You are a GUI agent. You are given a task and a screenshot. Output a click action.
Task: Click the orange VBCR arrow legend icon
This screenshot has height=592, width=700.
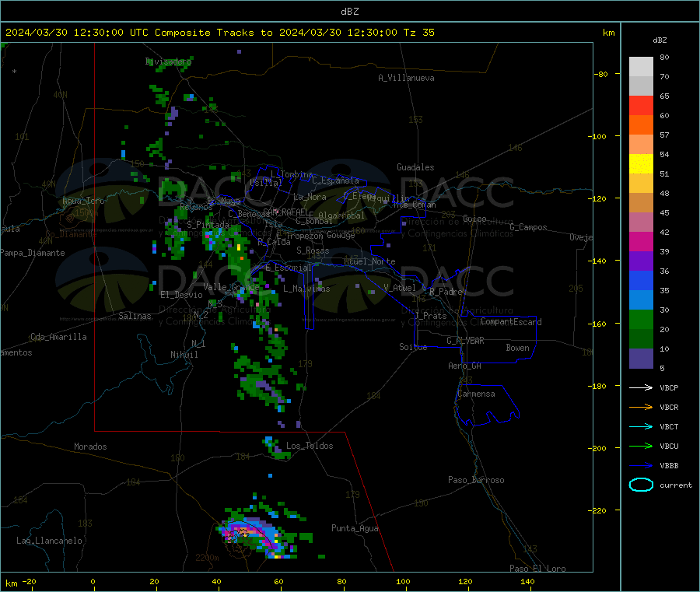click(641, 407)
